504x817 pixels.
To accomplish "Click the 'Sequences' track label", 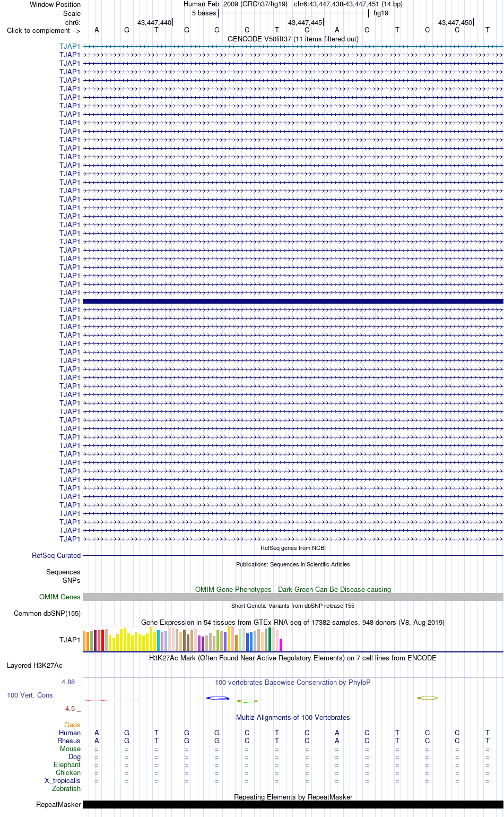I will click(x=63, y=572).
